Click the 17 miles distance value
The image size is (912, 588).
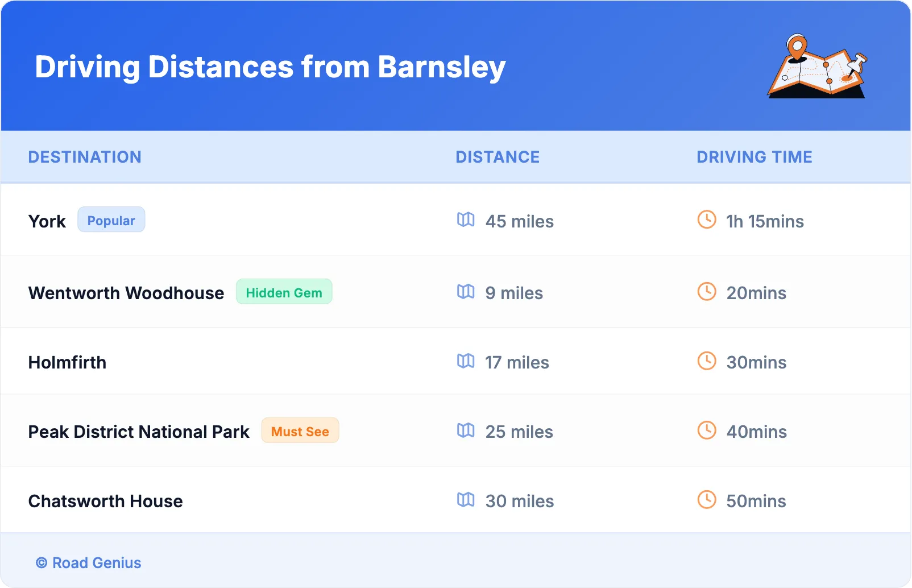[517, 362]
